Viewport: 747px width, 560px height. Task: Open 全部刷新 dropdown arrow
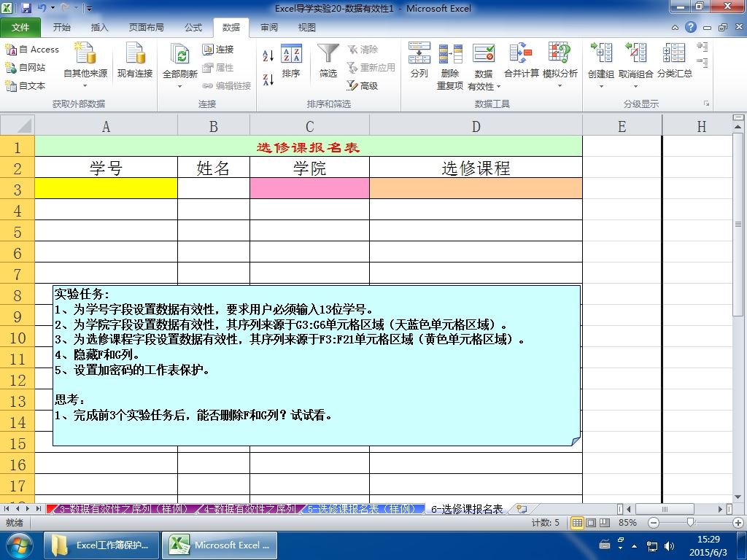coord(180,87)
